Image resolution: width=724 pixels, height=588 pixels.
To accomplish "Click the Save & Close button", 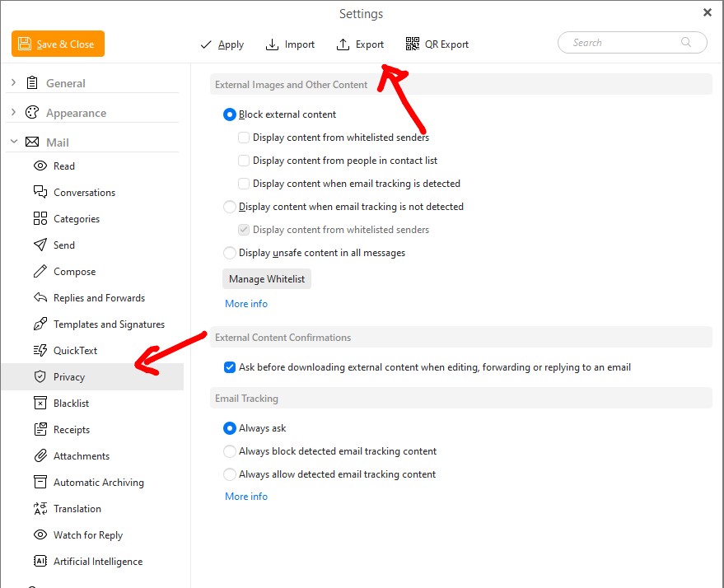I will coord(58,44).
